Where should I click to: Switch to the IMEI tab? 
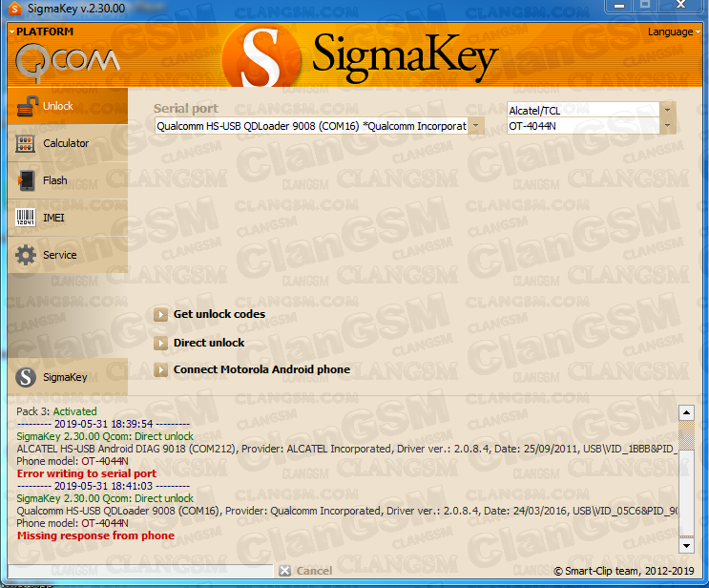pos(68,218)
